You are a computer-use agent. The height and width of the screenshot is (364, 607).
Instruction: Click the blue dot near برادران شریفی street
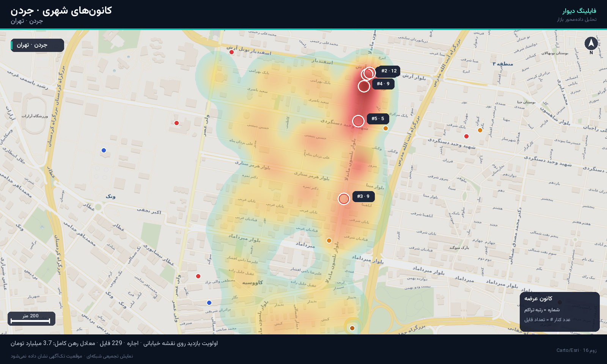(x=209, y=303)
